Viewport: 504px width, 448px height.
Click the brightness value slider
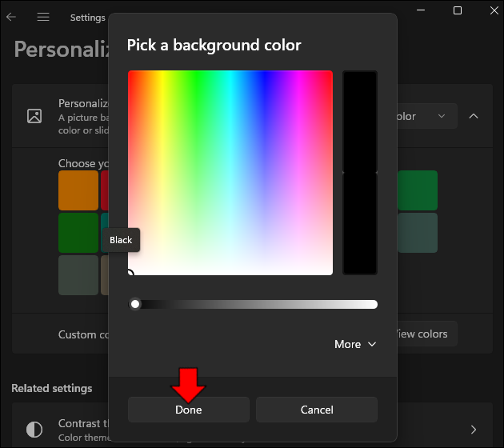(256, 304)
